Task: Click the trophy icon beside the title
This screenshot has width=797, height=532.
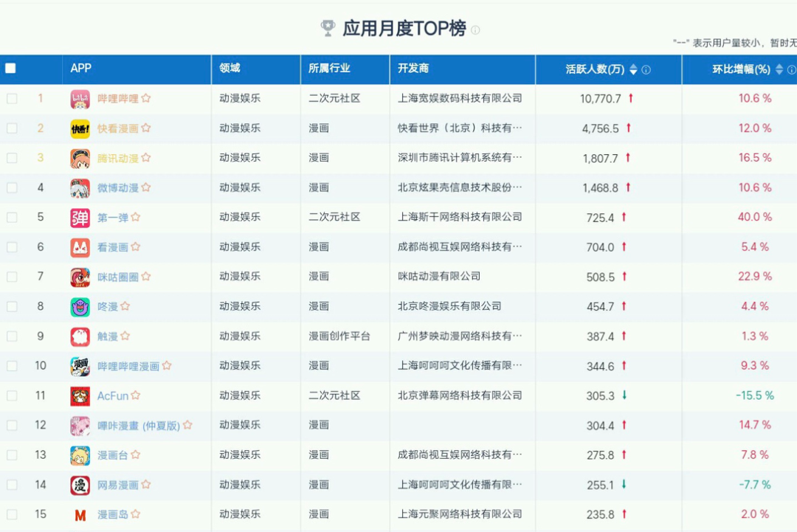Action: pyautogui.click(x=328, y=28)
